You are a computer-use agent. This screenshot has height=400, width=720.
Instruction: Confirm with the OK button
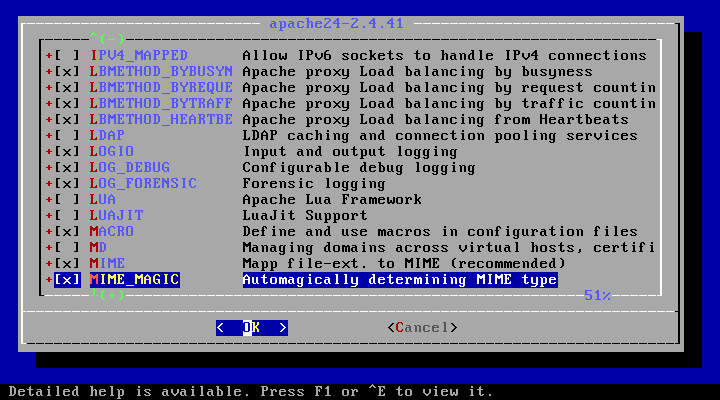(252, 328)
